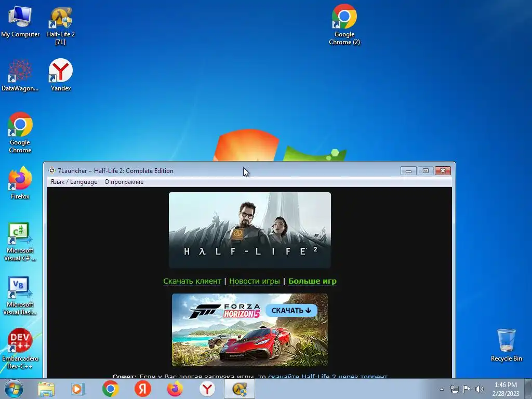Open the Recycle Bin
The height and width of the screenshot is (399, 532).
point(506,345)
